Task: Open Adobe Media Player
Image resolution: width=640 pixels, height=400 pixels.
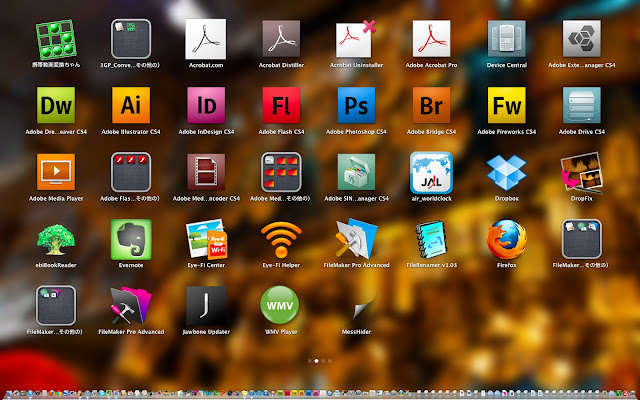Action: point(56,172)
